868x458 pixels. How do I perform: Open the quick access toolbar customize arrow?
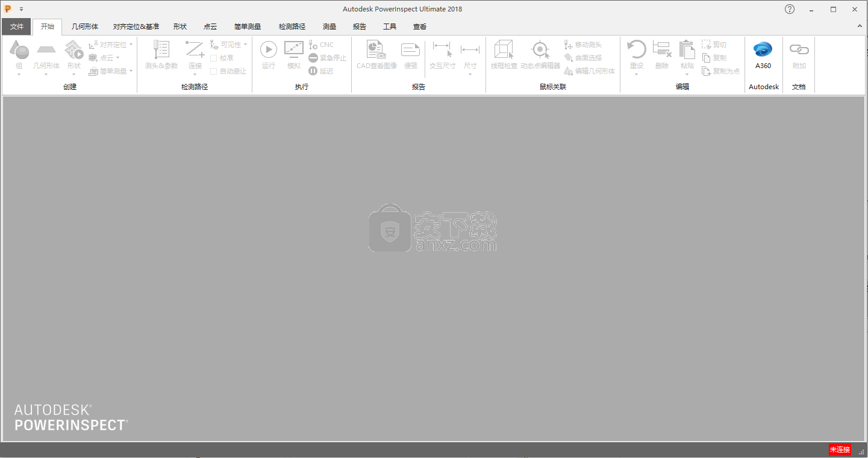point(21,10)
